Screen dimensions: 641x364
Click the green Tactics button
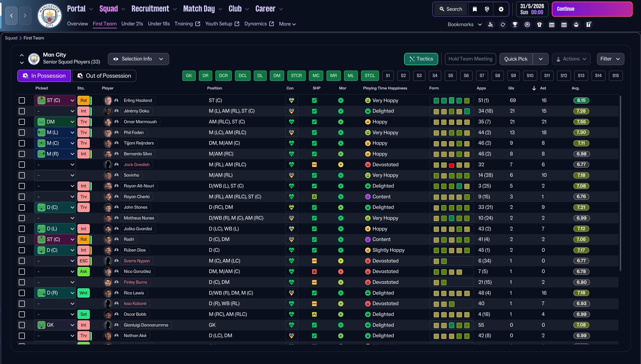421,59
